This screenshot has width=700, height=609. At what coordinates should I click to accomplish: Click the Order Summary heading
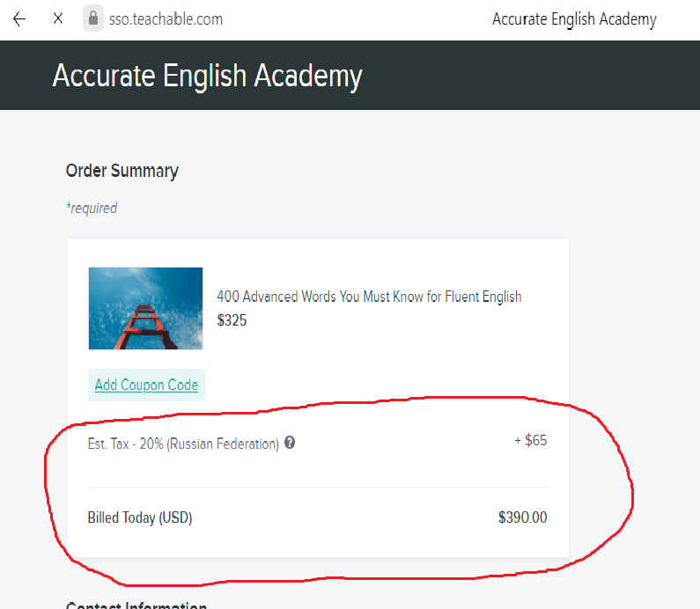pyautogui.click(x=122, y=171)
